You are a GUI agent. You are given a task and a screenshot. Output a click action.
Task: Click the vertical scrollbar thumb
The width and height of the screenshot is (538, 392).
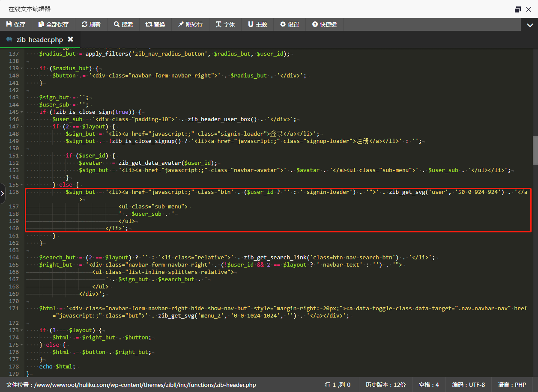point(535,150)
